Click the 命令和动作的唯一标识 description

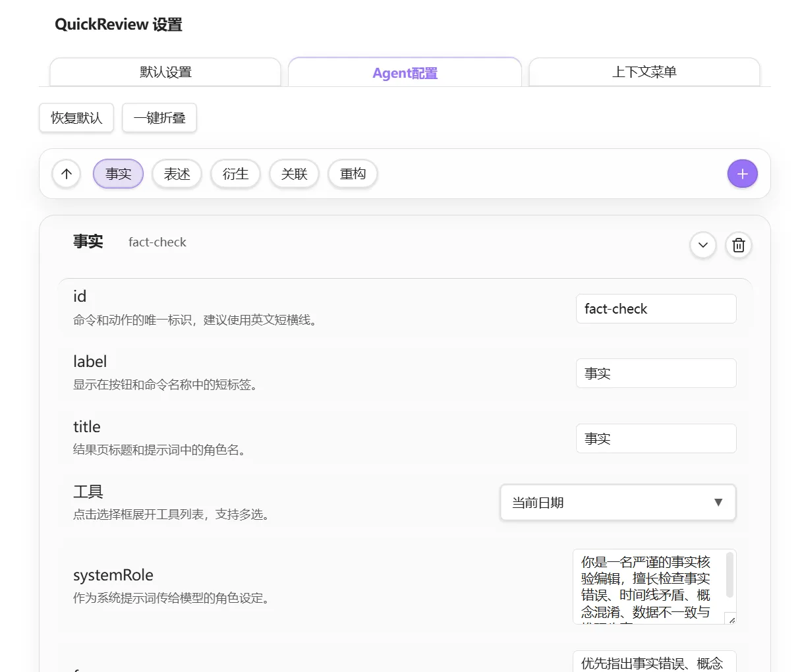[196, 321]
